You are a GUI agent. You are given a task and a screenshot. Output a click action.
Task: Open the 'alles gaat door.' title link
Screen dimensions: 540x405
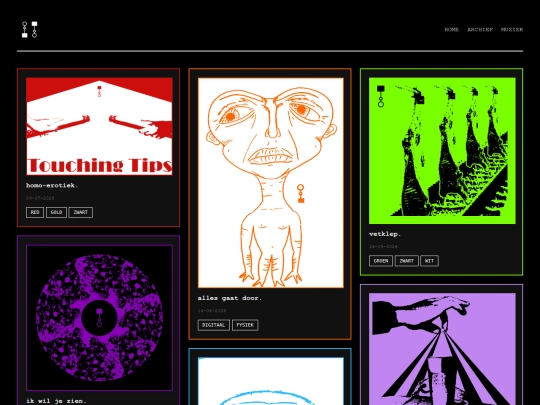pos(230,298)
